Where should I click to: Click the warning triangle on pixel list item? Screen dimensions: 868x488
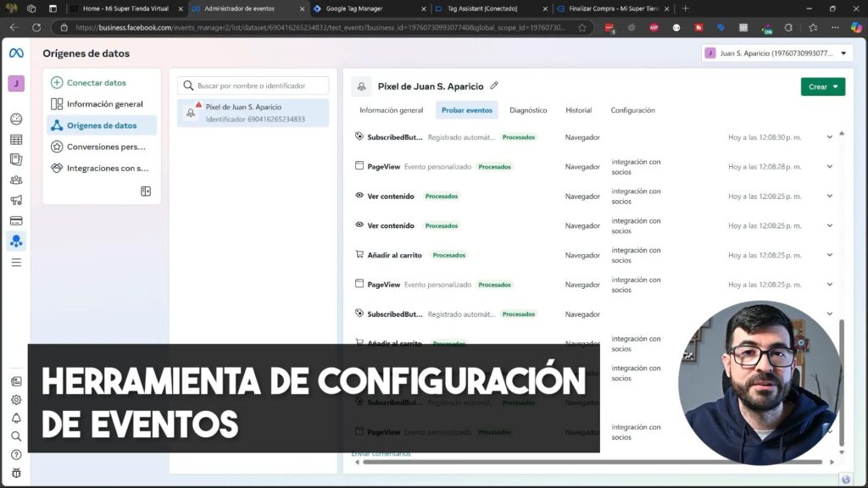click(x=198, y=104)
